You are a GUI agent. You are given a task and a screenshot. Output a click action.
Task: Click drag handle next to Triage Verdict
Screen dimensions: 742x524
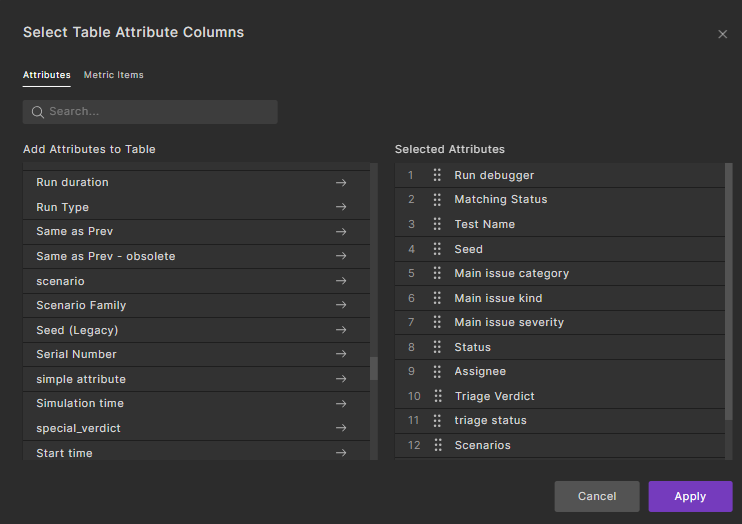pyautogui.click(x=437, y=396)
